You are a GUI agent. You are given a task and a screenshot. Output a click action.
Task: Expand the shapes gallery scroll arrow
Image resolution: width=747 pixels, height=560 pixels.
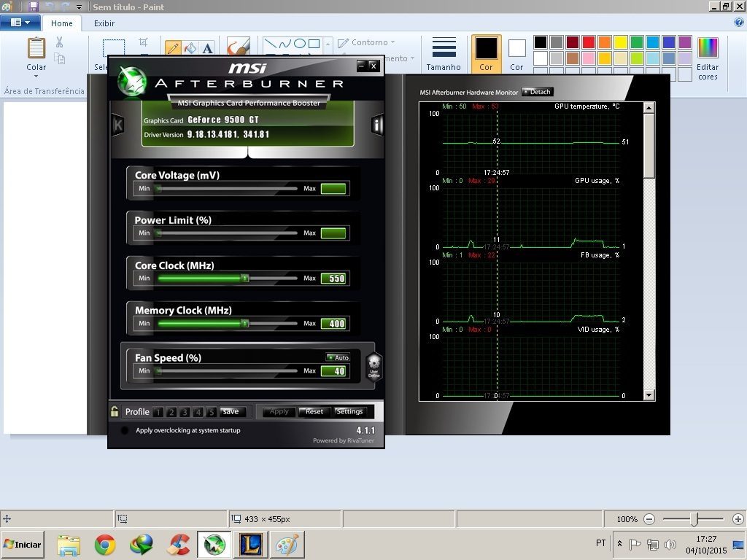[328, 46]
